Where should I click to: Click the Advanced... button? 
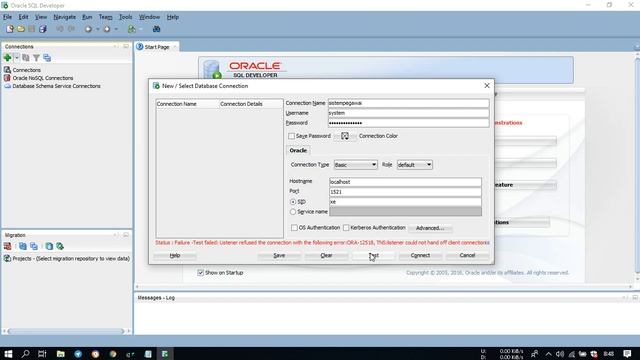pyautogui.click(x=430, y=228)
